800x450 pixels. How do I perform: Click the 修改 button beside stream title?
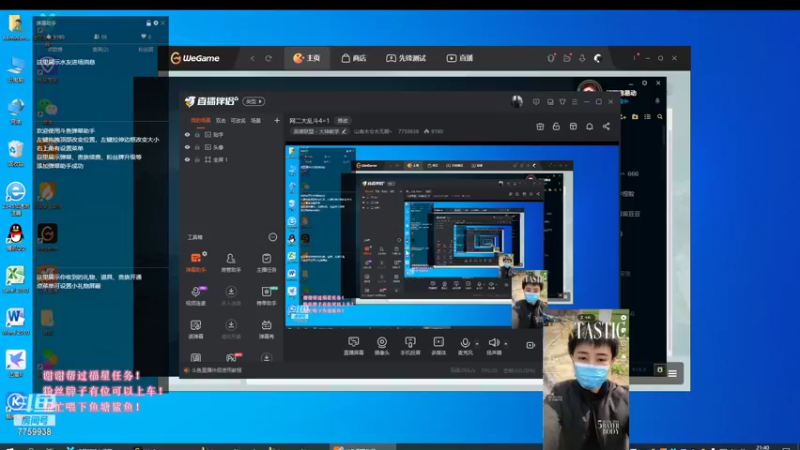click(342, 121)
